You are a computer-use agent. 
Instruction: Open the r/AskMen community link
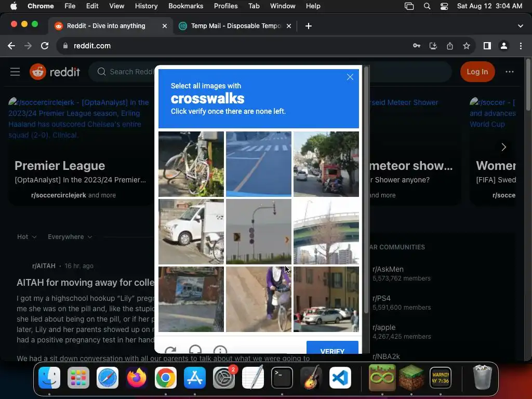pos(388,270)
